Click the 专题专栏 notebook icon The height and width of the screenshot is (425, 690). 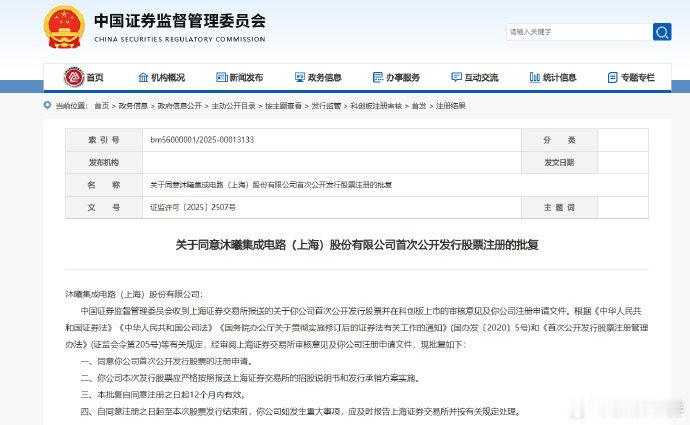pos(613,77)
